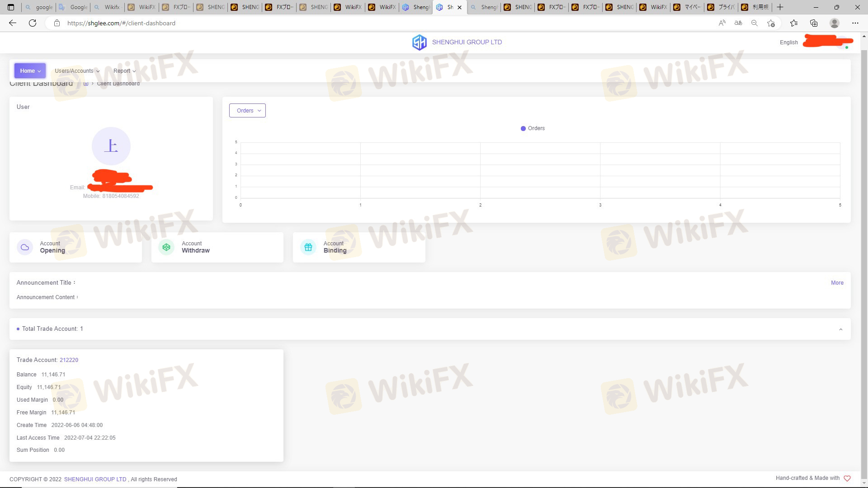The height and width of the screenshot is (488, 868).
Task: Open the Orders dropdown
Action: [x=247, y=111]
